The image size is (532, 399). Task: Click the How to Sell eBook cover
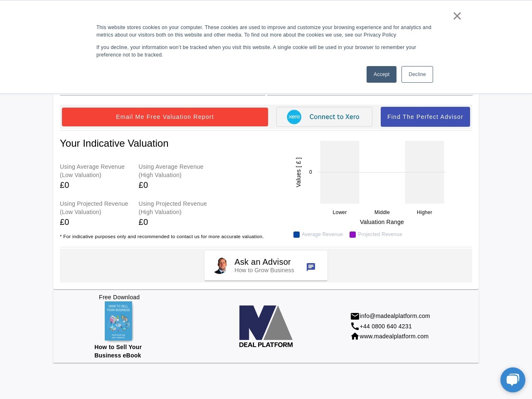[118, 321]
